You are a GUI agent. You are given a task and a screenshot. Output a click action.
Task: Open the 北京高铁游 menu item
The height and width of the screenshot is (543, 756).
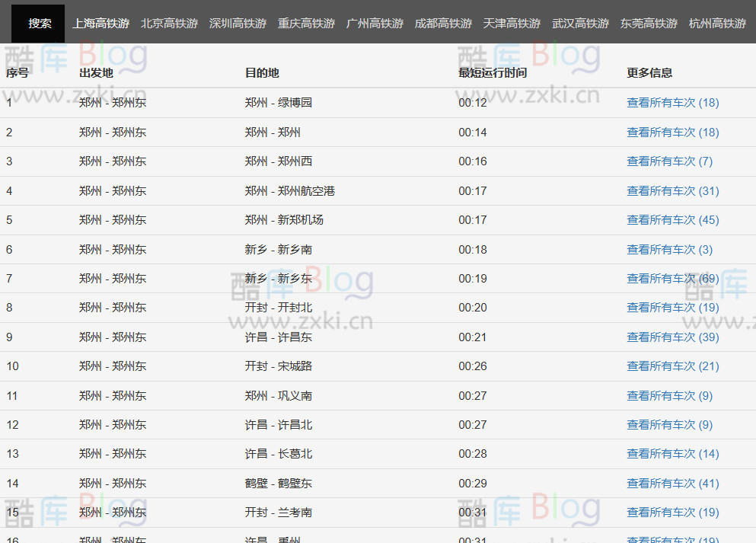169,24
